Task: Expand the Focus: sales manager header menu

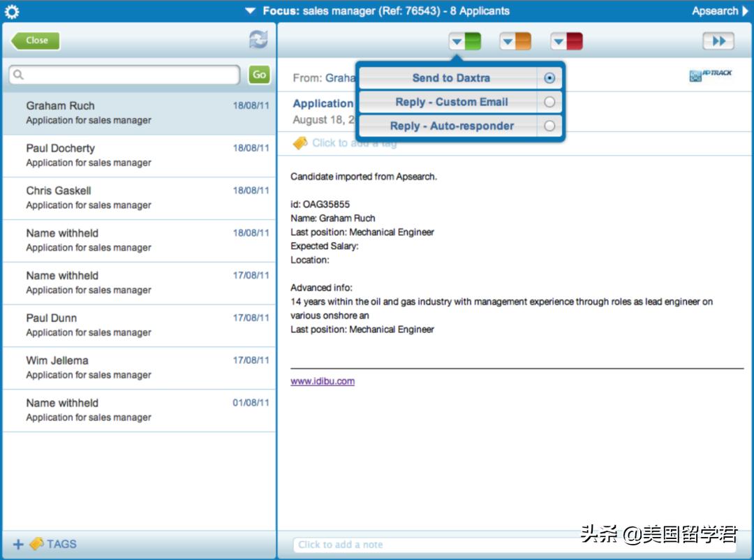Action: pos(377,11)
